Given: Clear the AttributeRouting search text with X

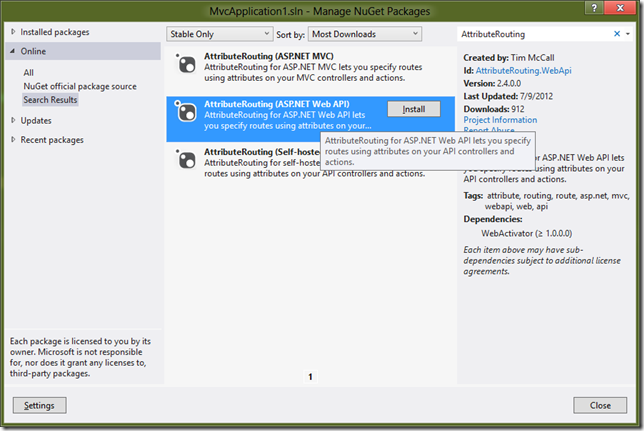Looking at the screenshot, I should tap(617, 34).
